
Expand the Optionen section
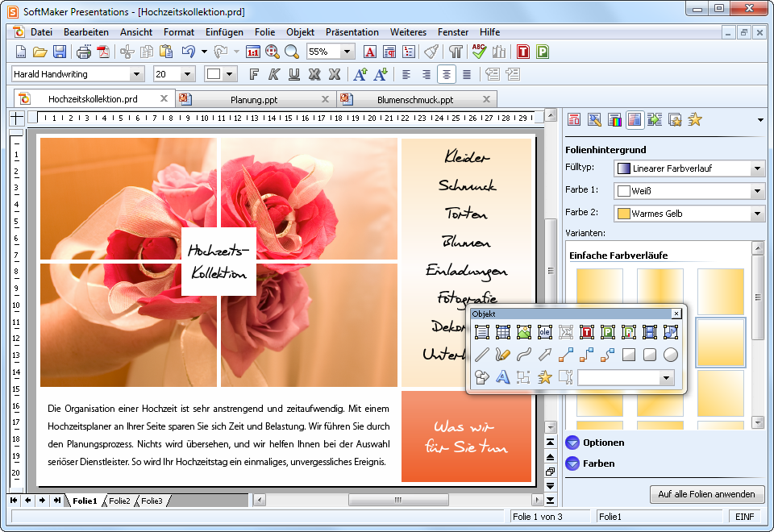tap(572, 443)
